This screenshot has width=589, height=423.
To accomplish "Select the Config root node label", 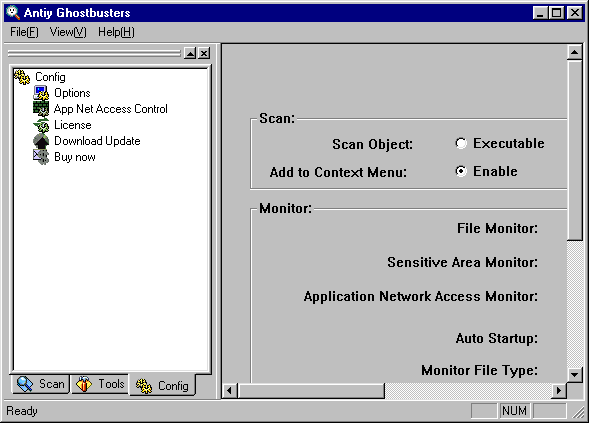I will point(50,77).
